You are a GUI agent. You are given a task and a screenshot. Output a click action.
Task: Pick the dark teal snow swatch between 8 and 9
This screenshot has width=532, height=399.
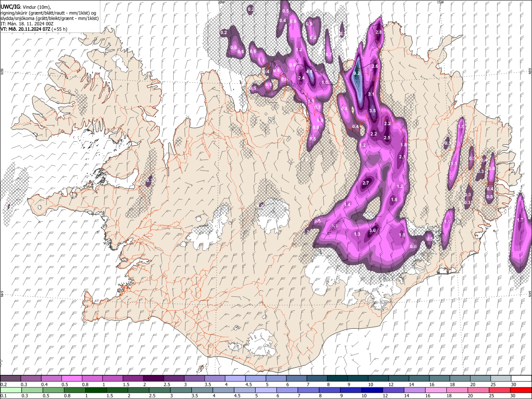(337, 378)
